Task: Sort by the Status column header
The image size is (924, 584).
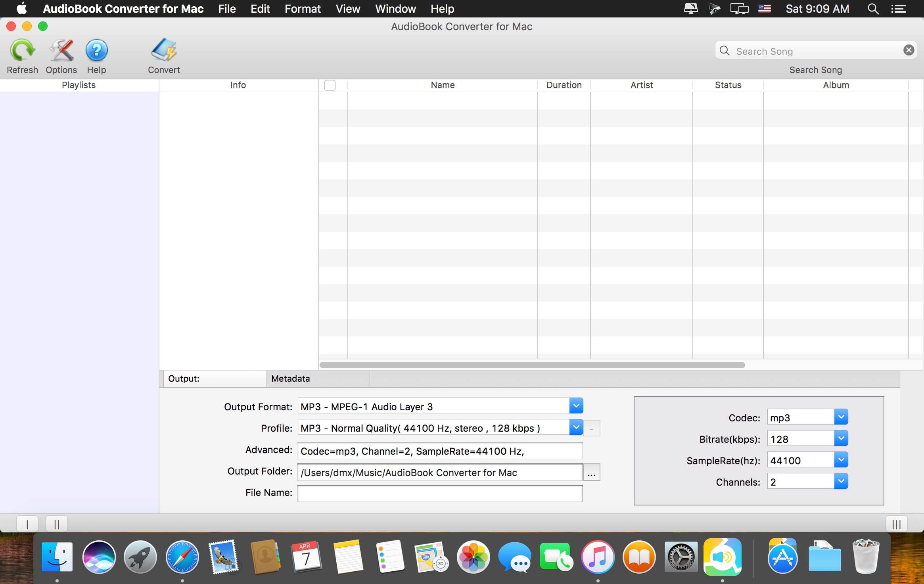Action: [x=728, y=85]
